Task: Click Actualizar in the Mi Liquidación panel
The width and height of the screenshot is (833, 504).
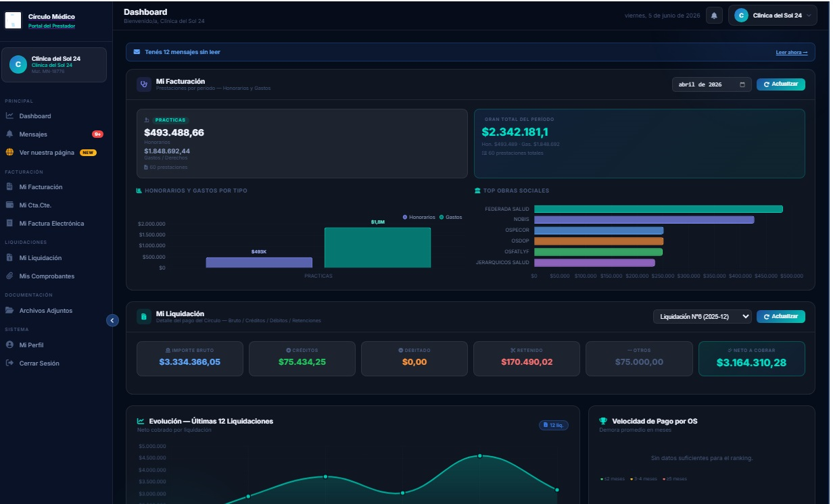Action: (x=781, y=316)
